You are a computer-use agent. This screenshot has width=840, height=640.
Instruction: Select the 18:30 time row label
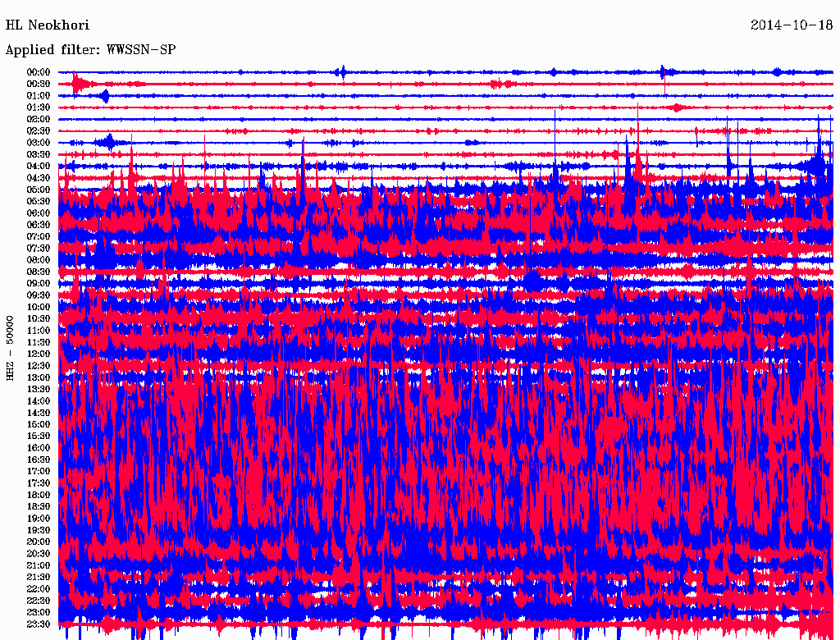coord(39,507)
